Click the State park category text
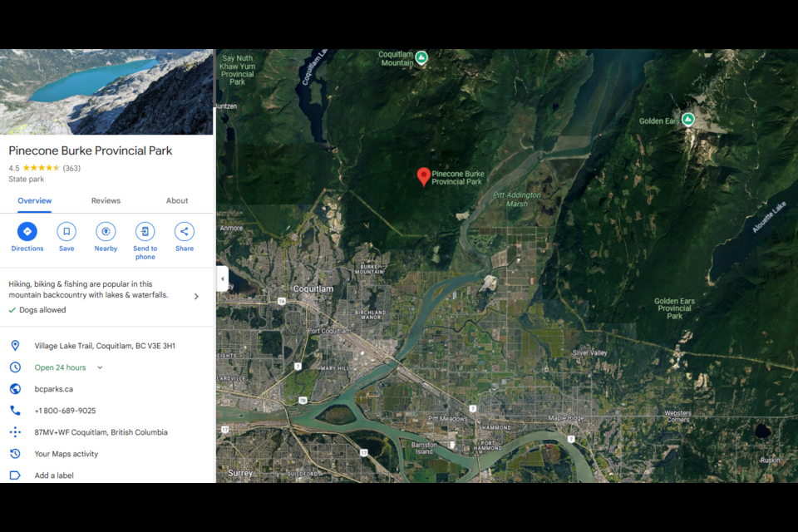This screenshot has width=798, height=532. (26, 180)
